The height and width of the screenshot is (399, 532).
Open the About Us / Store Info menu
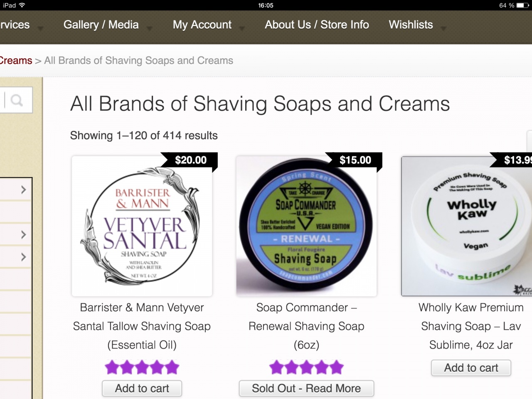pyautogui.click(x=317, y=25)
